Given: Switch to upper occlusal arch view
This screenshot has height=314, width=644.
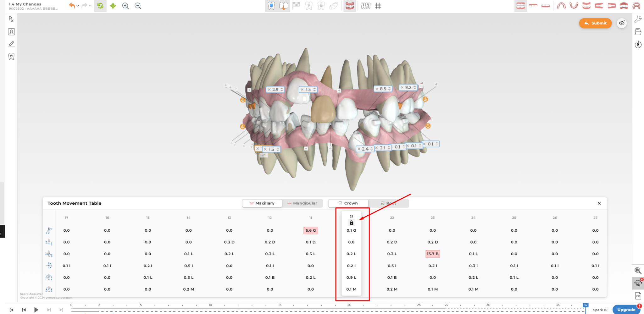Looking at the screenshot, I should coord(561,6).
